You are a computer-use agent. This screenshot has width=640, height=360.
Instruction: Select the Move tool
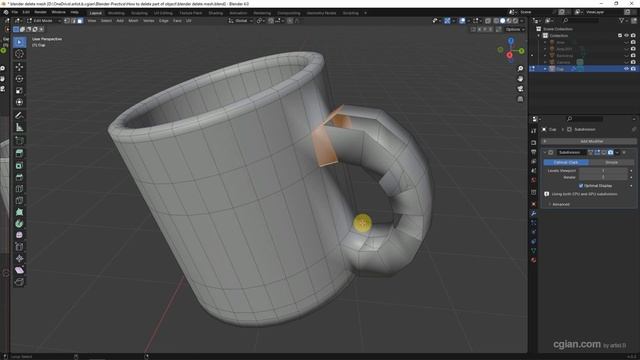pyautogui.click(x=19, y=67)
